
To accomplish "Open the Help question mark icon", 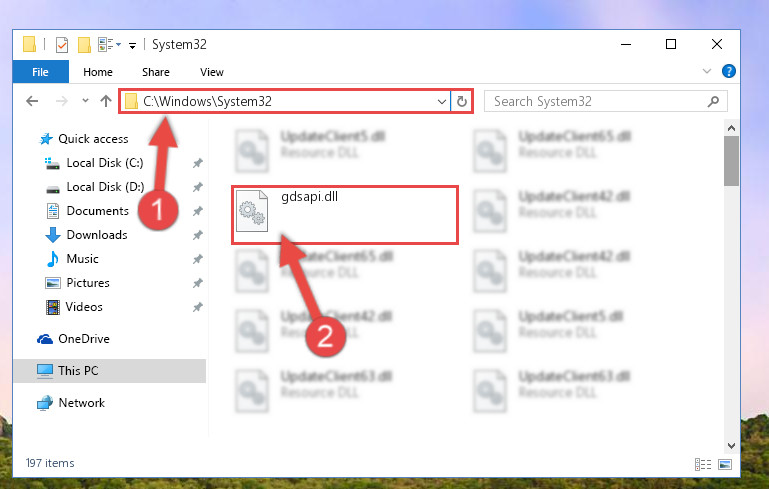I will tap(728, 71).
